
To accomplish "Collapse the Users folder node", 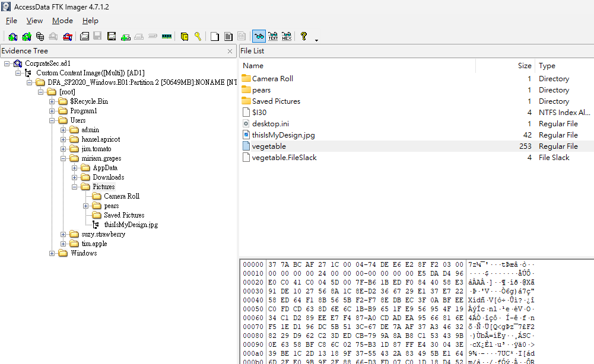I will 52,120.
